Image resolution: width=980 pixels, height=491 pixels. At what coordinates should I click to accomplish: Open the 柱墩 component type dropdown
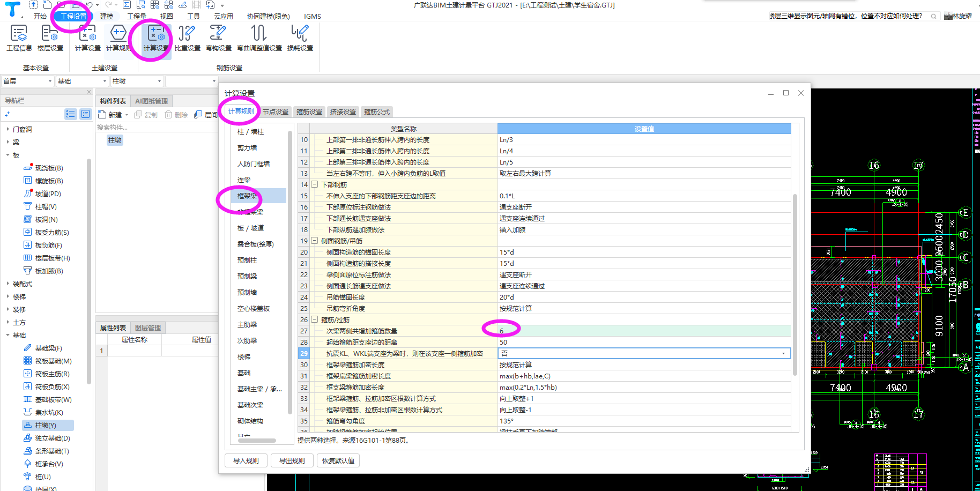137,81
